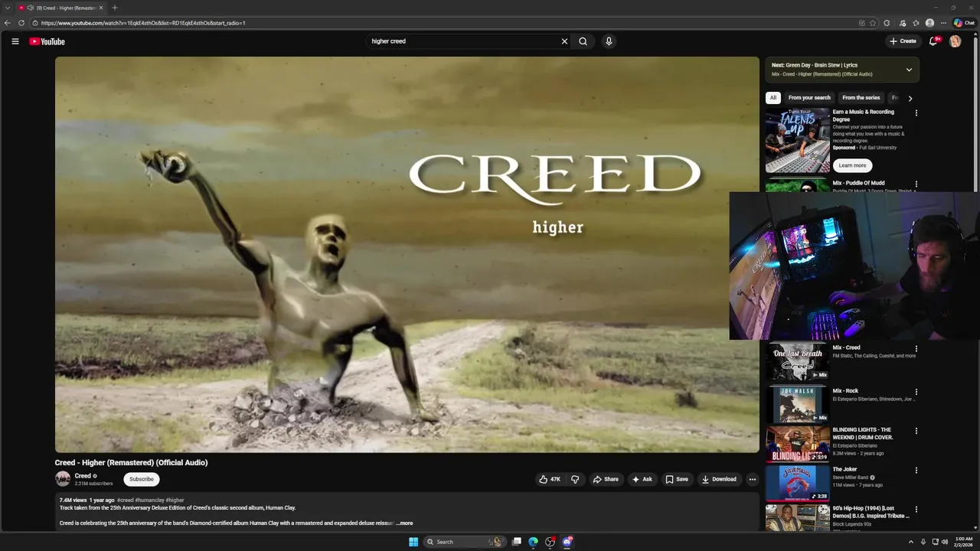The image size is (980, 551).
Task: Select From the series chip
Action: pyautogui.click(x=861, y=98)
